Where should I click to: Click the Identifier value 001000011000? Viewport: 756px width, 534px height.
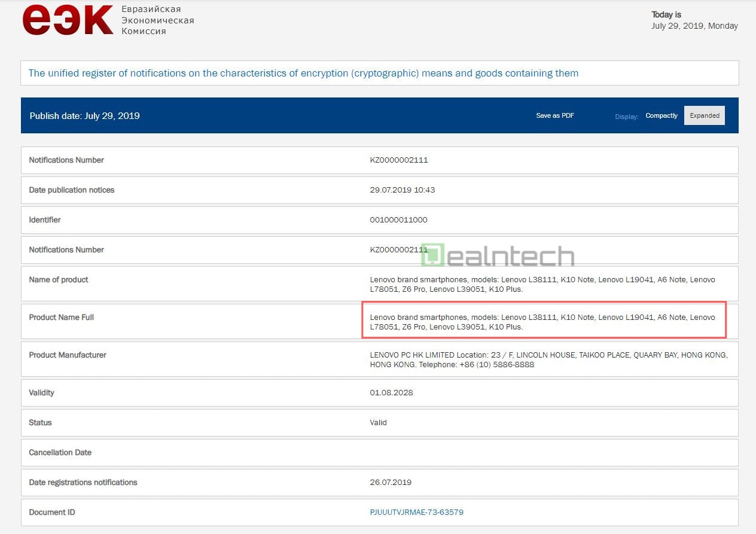pyautogui.click(x=398, y=220)
